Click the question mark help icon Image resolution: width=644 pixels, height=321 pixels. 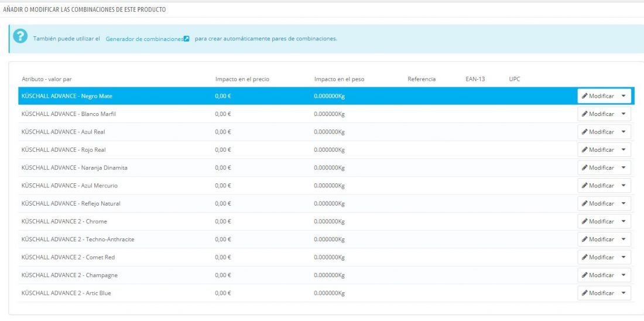(x=20, y=36)
